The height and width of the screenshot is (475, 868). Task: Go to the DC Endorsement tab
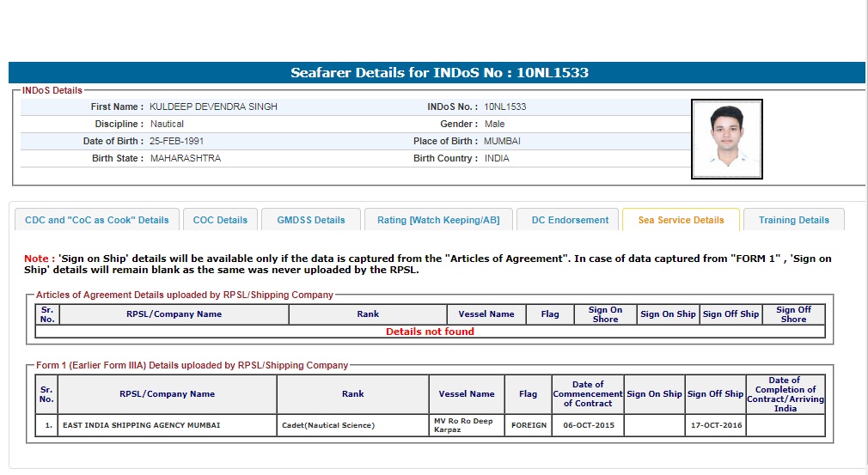[569, 220]
